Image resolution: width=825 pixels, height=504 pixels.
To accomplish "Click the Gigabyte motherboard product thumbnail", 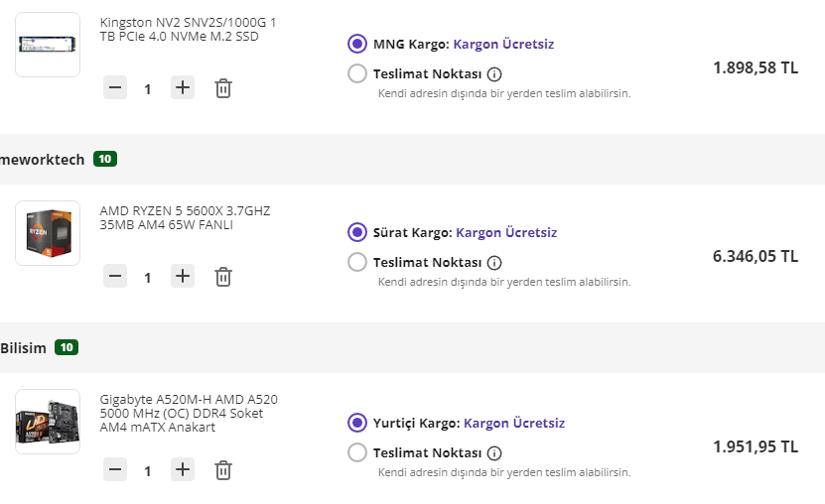I will pos(48,422).
